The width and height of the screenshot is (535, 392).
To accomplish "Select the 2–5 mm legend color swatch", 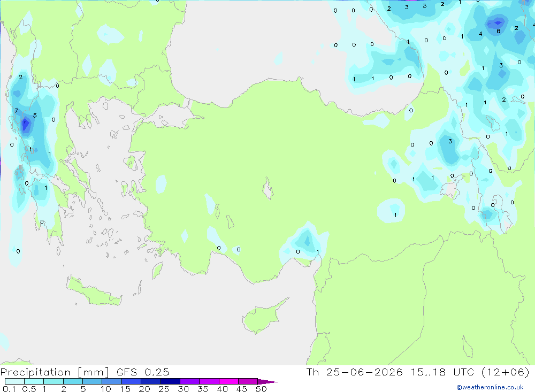I will tap(73, 381).
